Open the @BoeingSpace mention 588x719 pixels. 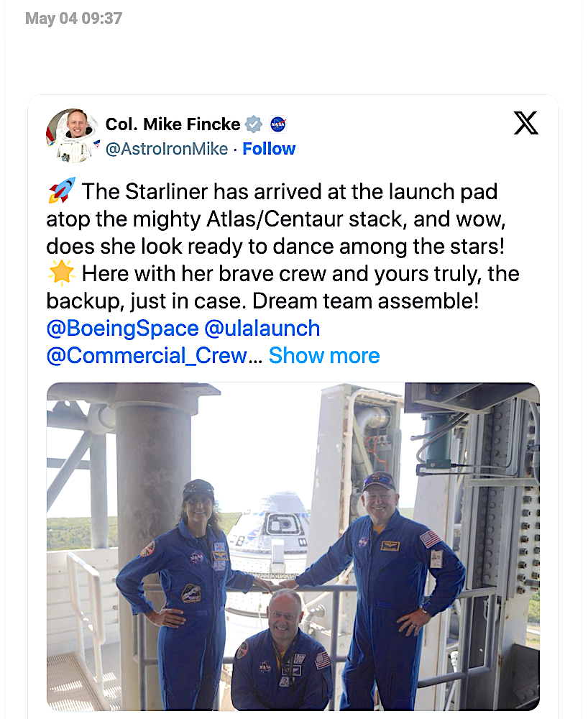click(x=122, y=329)
